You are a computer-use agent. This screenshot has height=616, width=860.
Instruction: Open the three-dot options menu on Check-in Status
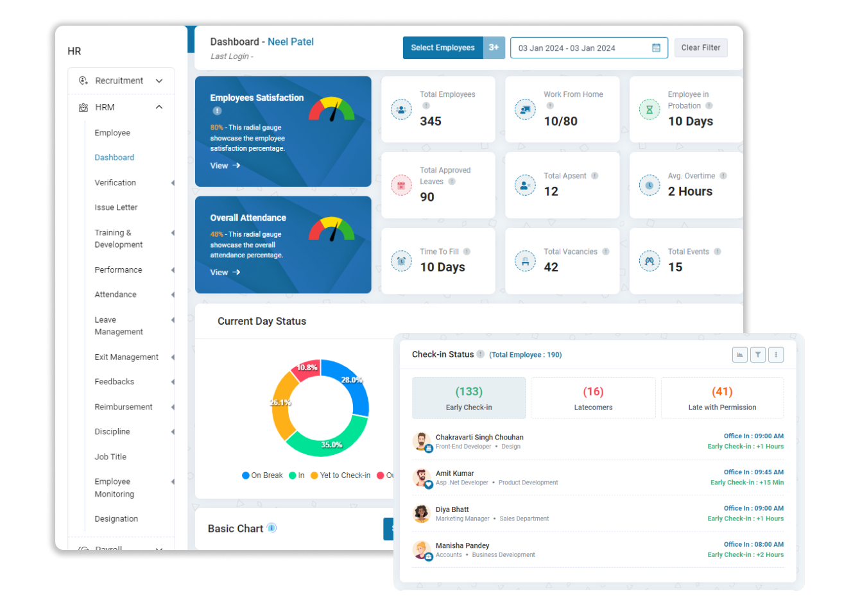click(776, 354)
